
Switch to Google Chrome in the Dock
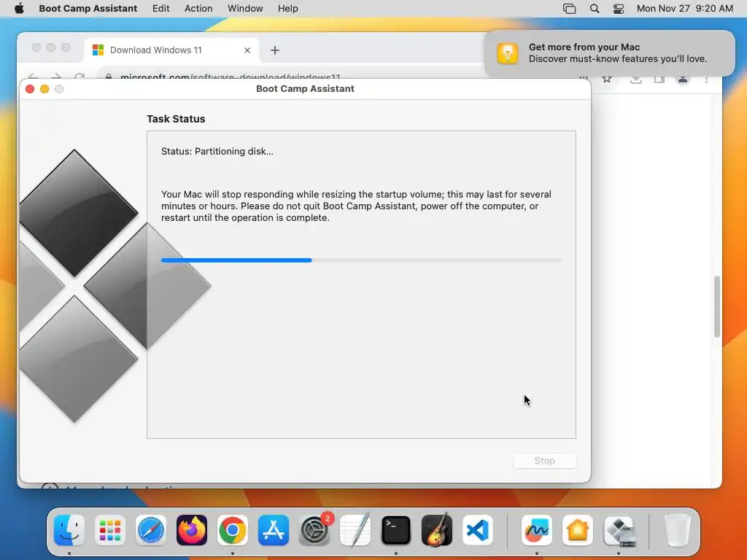point(233,530)
